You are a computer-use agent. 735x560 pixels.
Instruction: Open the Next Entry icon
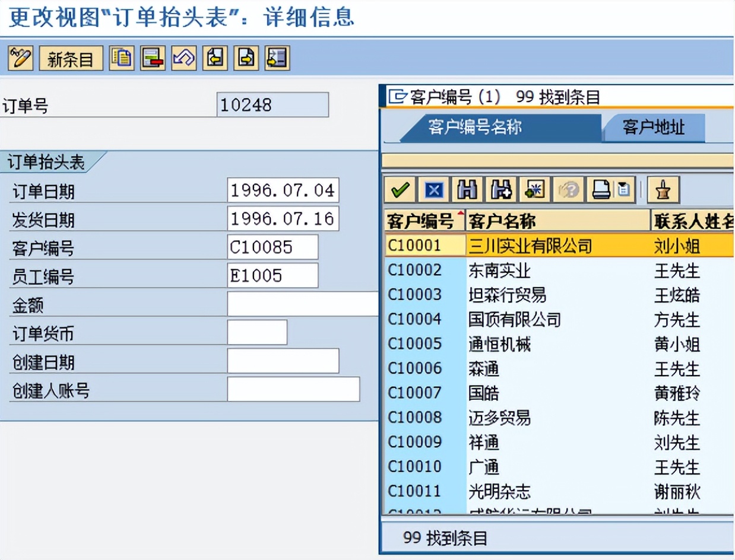[x=245, y=58]
